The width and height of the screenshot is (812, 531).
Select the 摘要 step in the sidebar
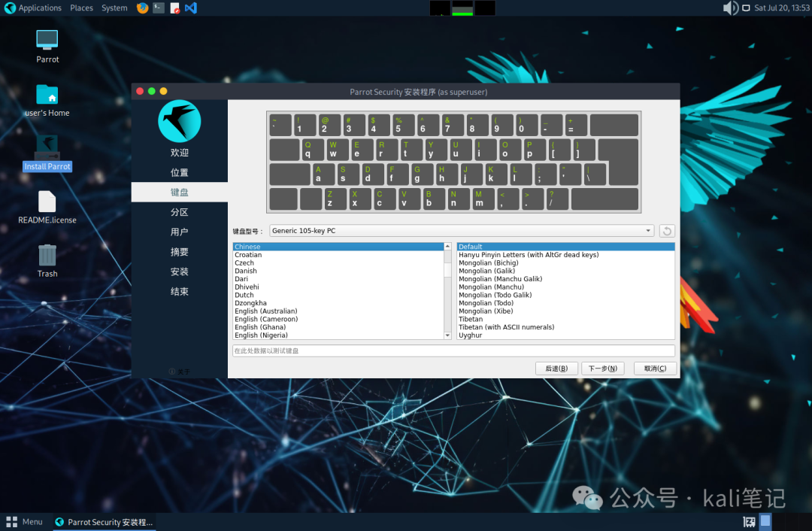point(180,252)
